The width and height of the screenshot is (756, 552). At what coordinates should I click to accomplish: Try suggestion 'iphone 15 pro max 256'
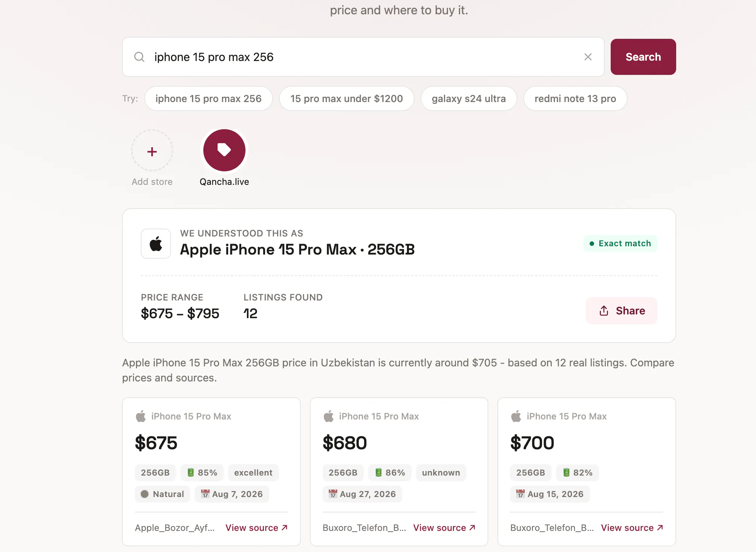tap(209, 99)
